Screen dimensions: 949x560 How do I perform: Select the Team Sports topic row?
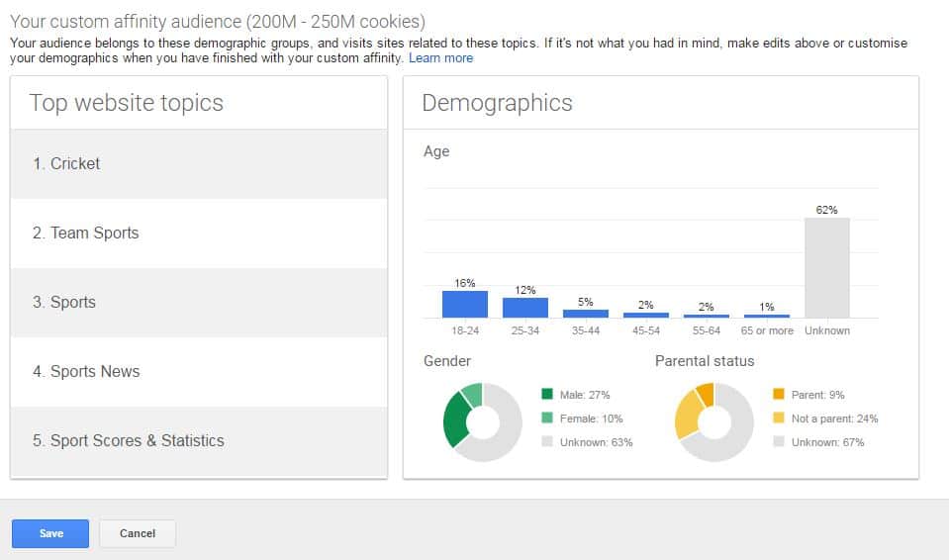coord(199,233)
